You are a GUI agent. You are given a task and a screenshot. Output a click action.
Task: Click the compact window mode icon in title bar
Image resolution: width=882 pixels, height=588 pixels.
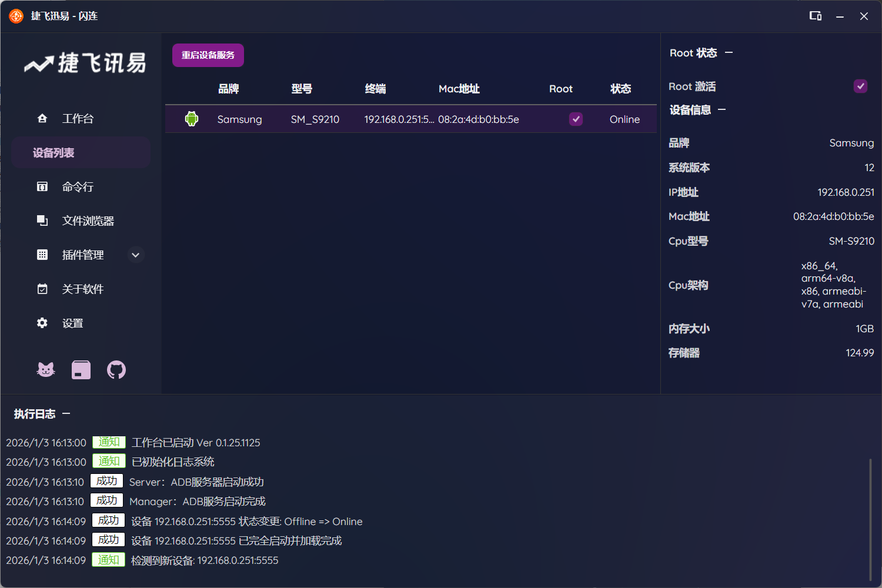815,16
